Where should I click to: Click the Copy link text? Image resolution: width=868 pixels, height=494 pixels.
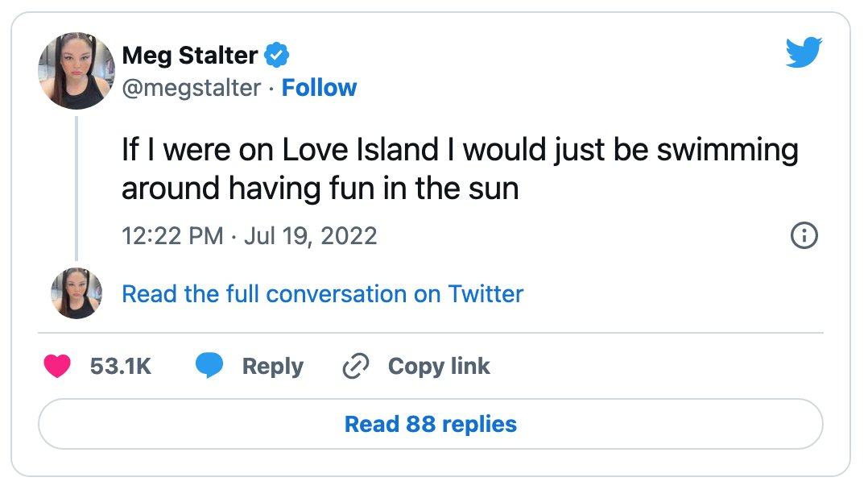click(439, 367)
